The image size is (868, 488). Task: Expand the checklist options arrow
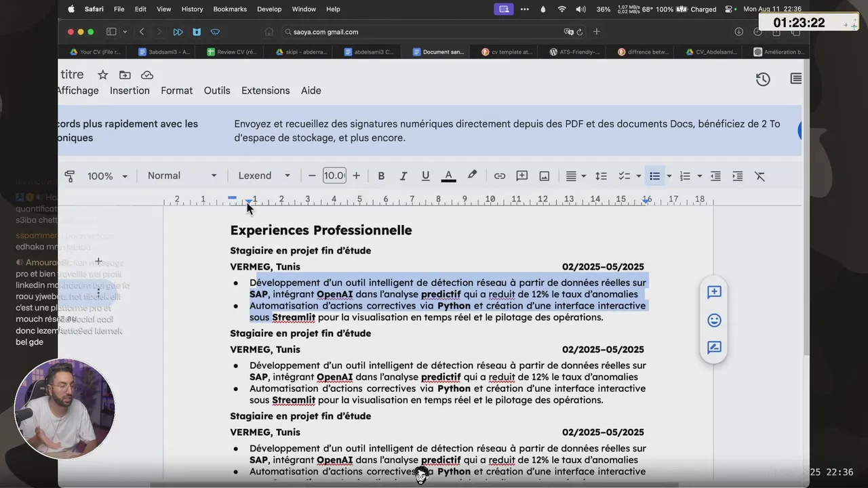639,176
